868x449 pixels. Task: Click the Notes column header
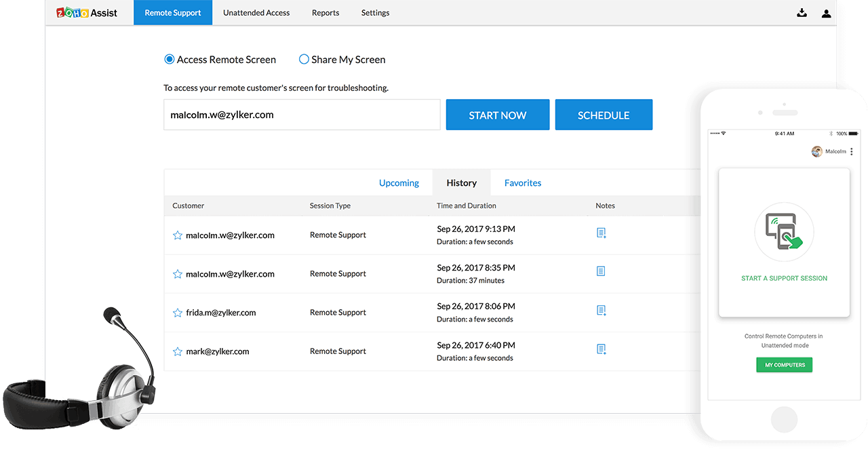pos(605,206)
